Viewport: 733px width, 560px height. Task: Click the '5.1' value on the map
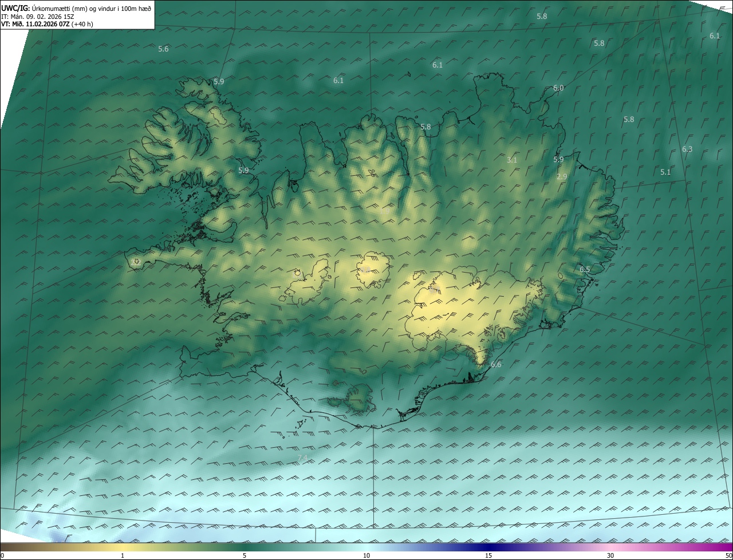[x=665, y=172]
